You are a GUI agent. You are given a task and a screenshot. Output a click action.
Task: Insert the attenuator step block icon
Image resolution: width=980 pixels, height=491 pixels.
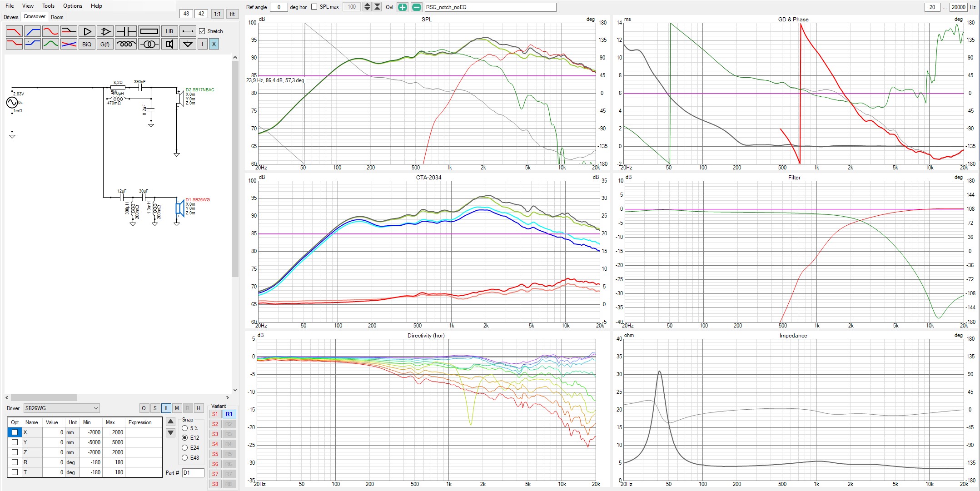[69, 31]
